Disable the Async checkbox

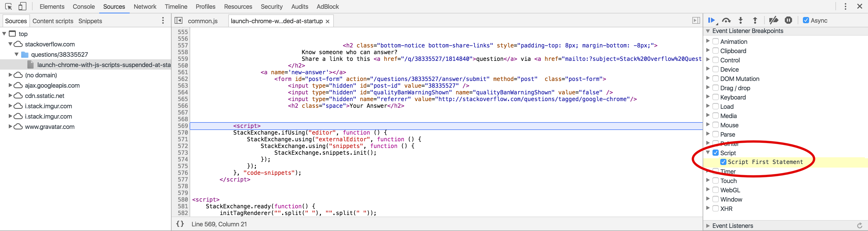coord(806,21)
